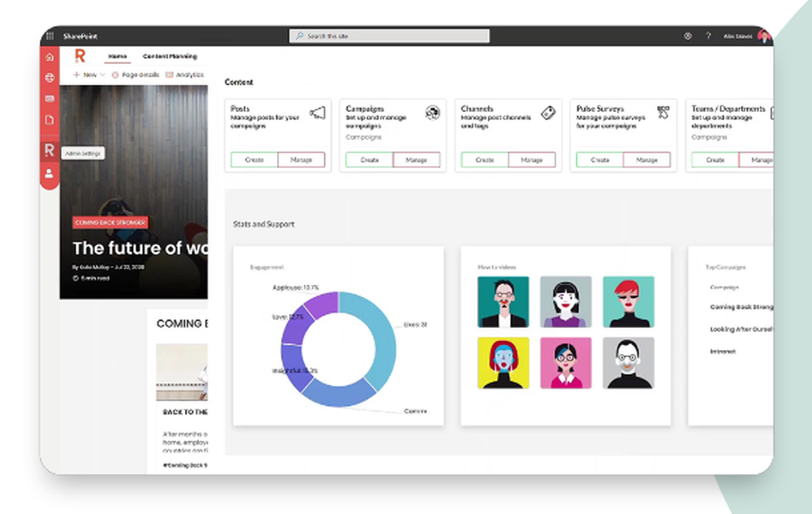
Task: Select the person icon in the red sidebar
Action: pyautogui.click(x=49, y=172)
